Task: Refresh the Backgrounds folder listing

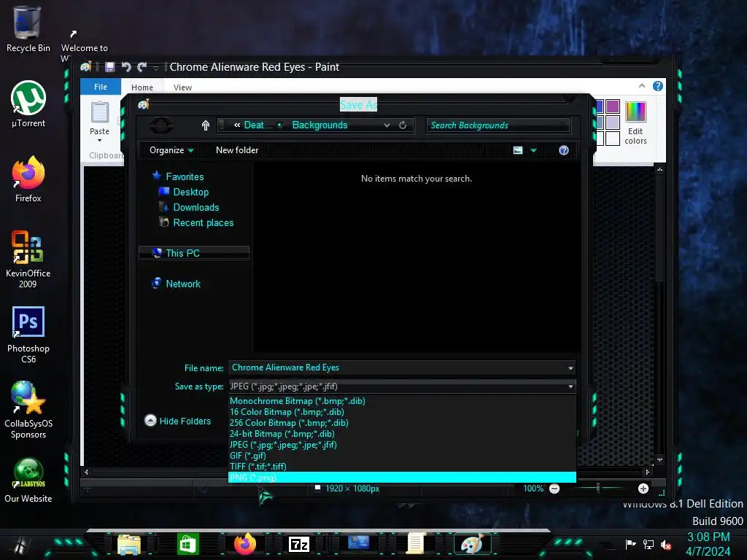Action: tap(403, 125)
